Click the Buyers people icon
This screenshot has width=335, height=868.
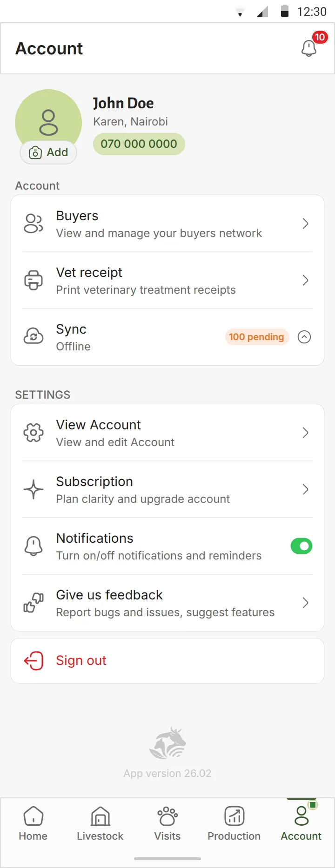[33, 224]
